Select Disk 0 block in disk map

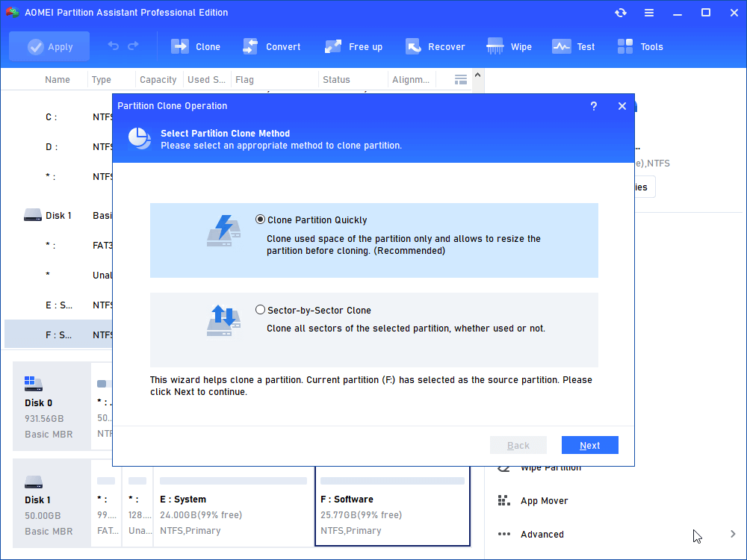[52, 406]
